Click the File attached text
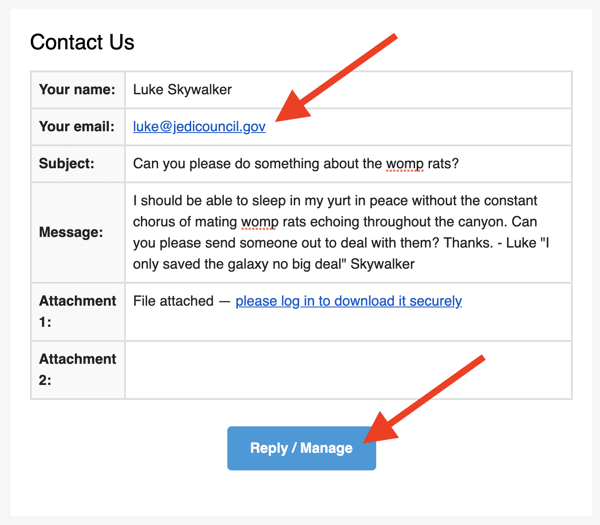The width and height of the screenshot is (600, 525). tap(173, 301)
